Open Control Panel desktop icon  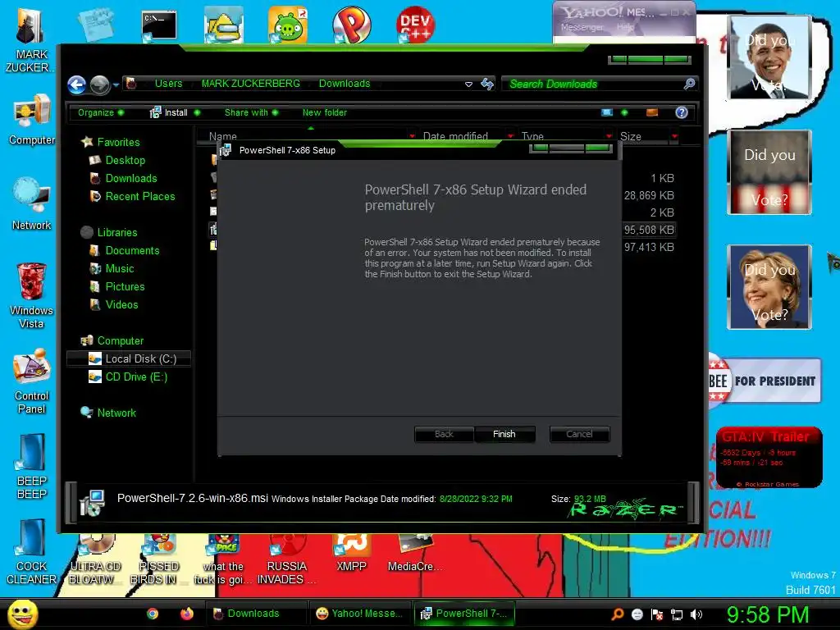(x=32, y=381)
